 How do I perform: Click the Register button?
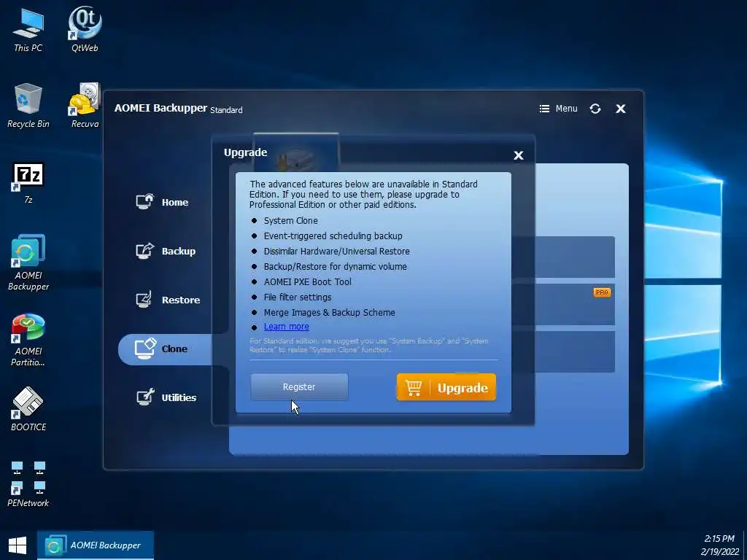pyautogui.click(x=299, y=386)
